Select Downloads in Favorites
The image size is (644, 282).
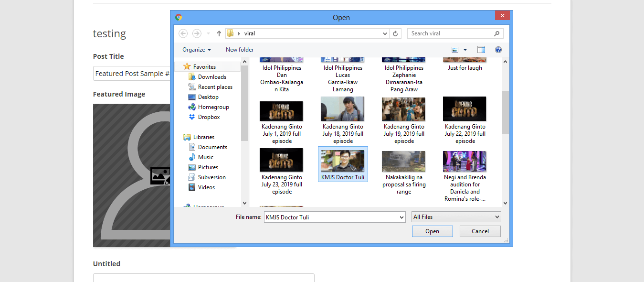(212, 77)
